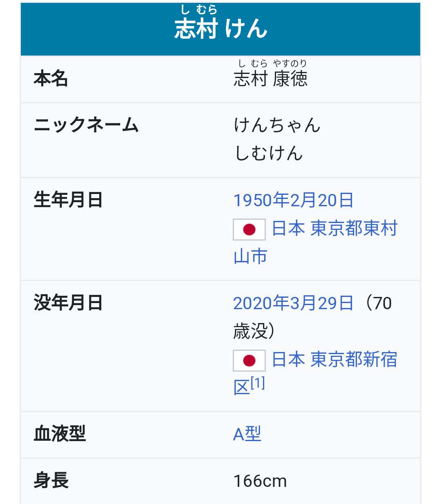The image size is (439, 504).
Task: Tap the 志村けん infobox title header
Action: [x=221, y=29]
